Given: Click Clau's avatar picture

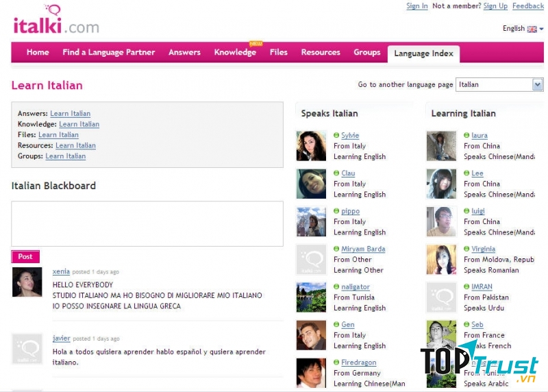Looking at the screenshot, I should (311, 184).
